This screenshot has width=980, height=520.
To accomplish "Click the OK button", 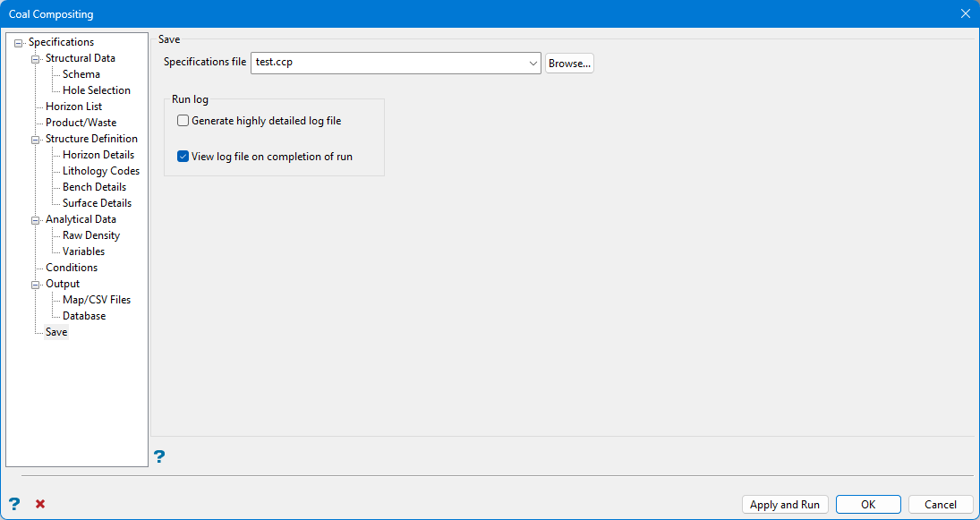I will click(868, 505).
